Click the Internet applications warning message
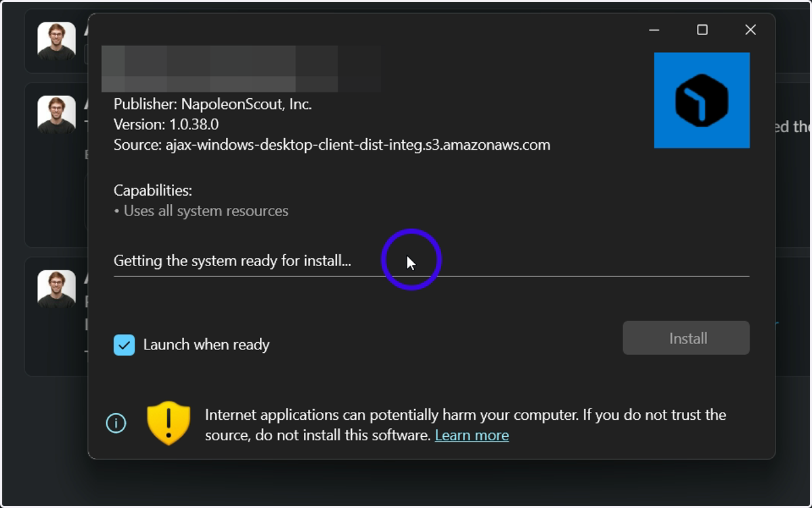Screen dimensions: 812x508 466,425
